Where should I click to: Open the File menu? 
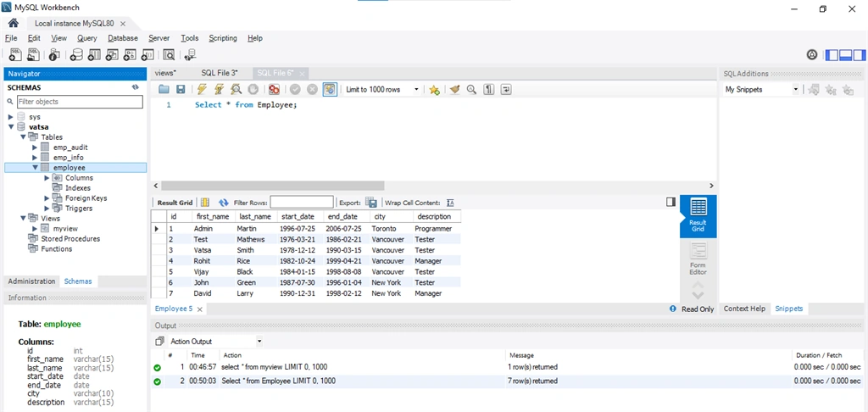click(x=11, y=38)
